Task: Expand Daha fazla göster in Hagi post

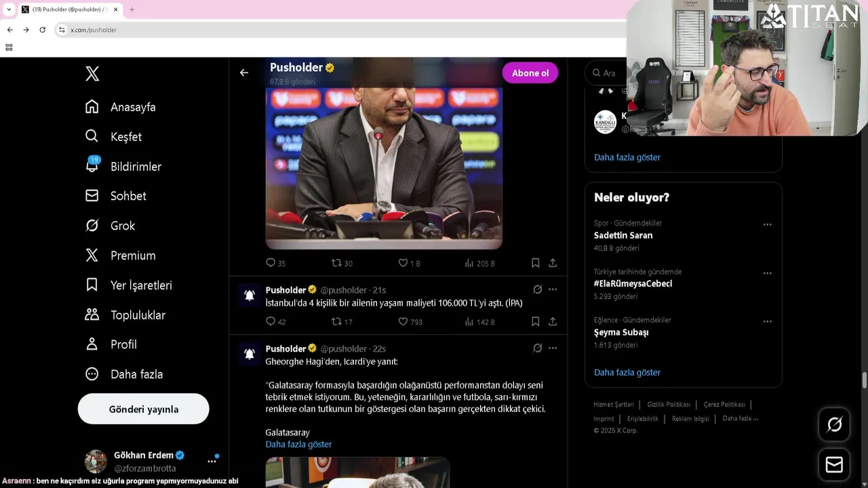Action: (x=298, y=445)
